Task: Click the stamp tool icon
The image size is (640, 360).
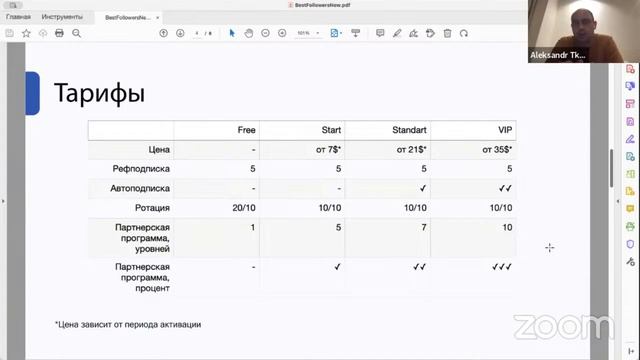Action: 430,33
